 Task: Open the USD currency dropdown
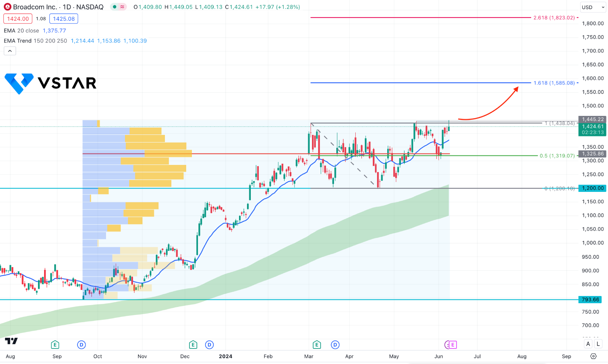pyautogui.click(x=593, y=7)
